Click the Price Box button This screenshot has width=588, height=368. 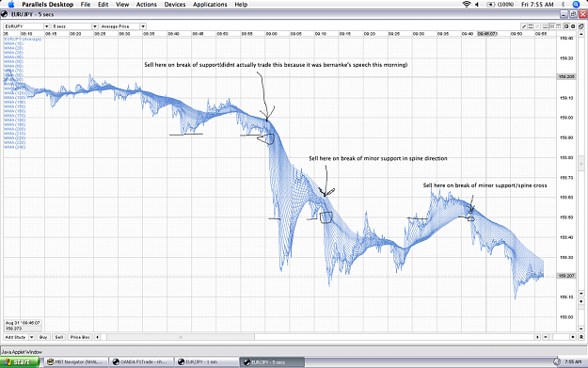tap(80, 337)
